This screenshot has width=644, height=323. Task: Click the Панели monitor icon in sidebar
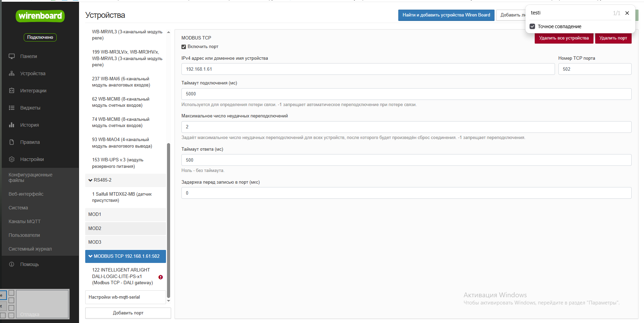click(12, 56)
